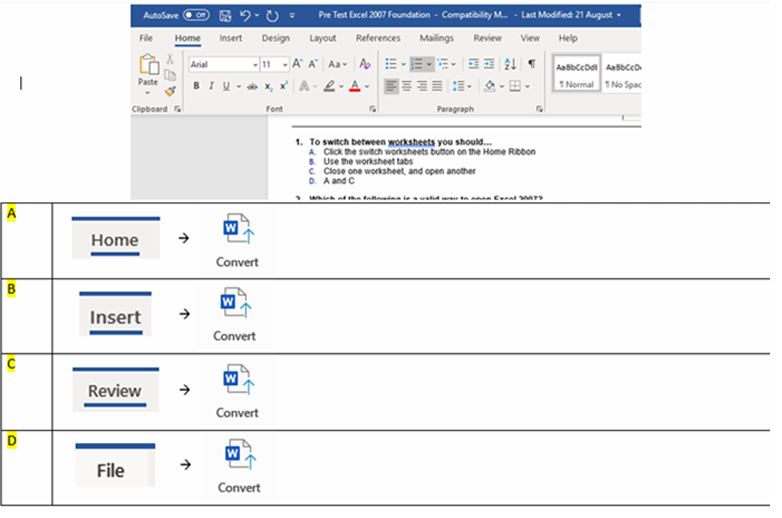Open the Paragraph dialog launcher

(539, 108)
